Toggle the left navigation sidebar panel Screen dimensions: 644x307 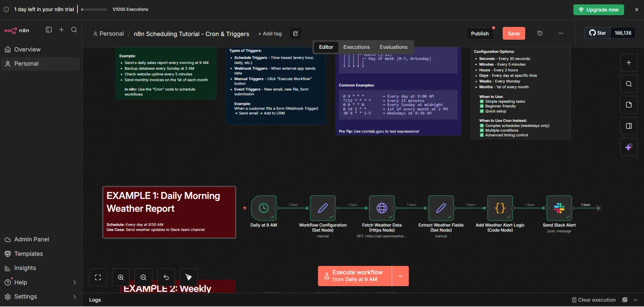pos(48,30)
